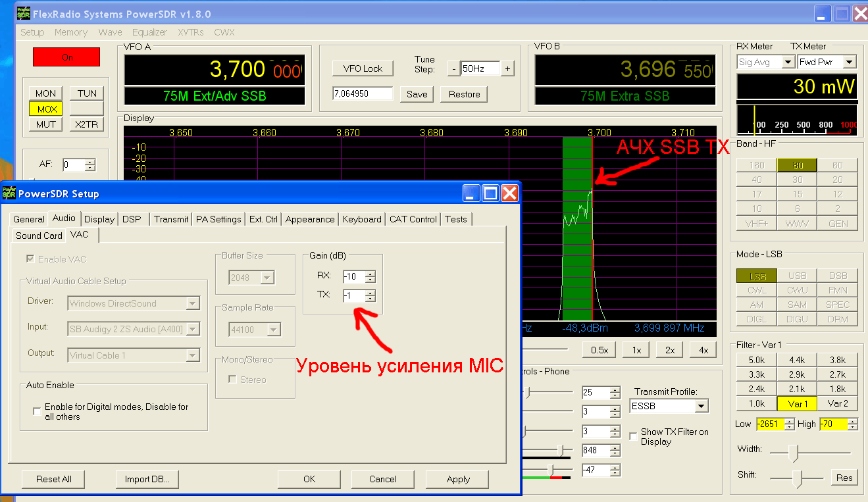Select the 0.5x zoom button
The height and width of the screenshot is (502, 868).
tap(599, 350)
